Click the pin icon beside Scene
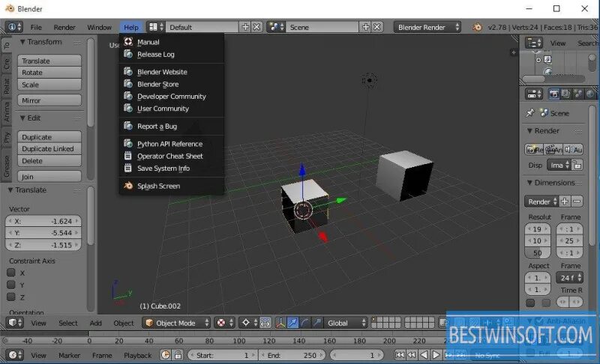This screenshot has width=600, height=364. pyautogui.click(x=530, y=113)
